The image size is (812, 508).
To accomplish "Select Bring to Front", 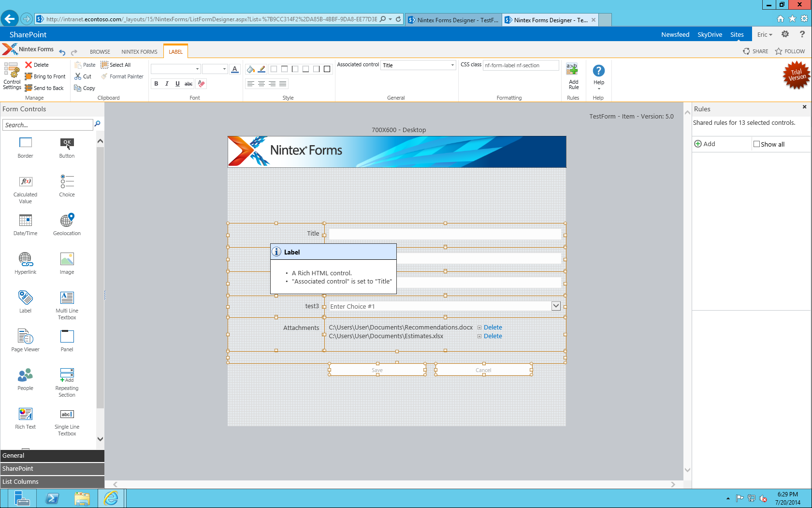I will 45,76.
